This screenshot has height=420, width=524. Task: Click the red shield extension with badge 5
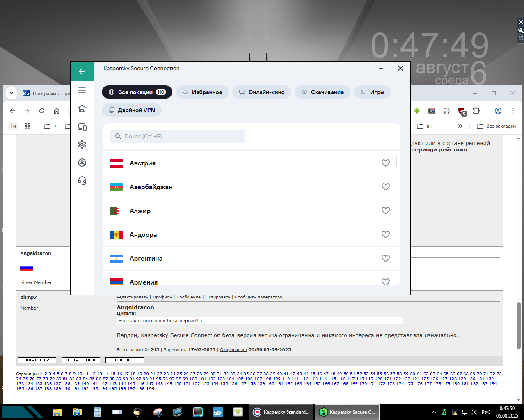(x=462, y=111)
